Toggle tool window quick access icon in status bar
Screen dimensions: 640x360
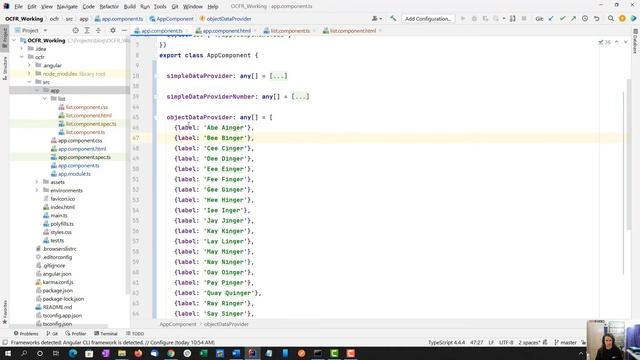point(4,342)
